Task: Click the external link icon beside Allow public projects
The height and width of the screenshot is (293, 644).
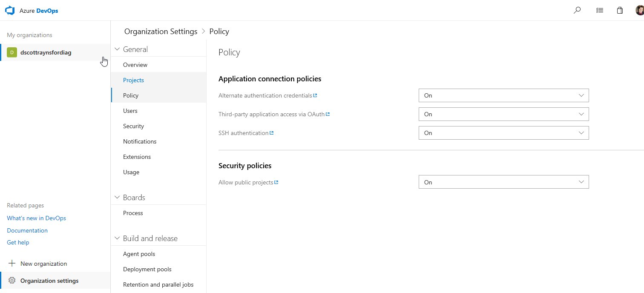Action: click(x=276, y=182)
